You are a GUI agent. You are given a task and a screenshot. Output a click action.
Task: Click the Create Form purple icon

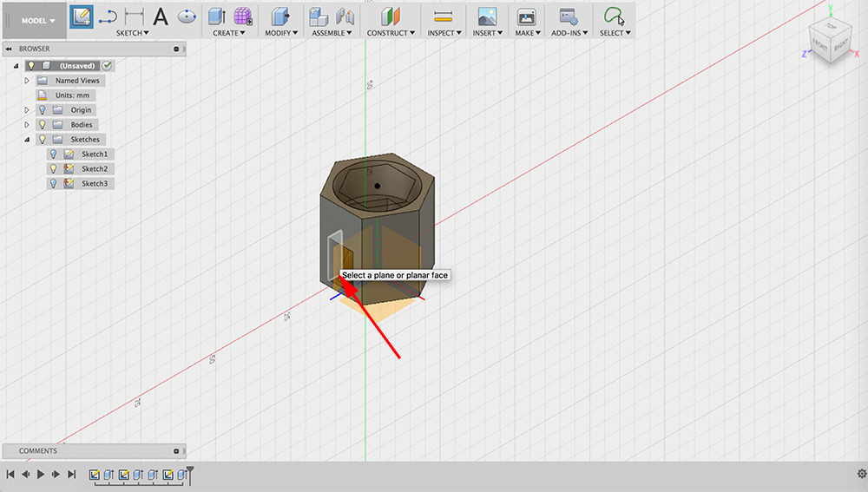click(x=242, y=16)
